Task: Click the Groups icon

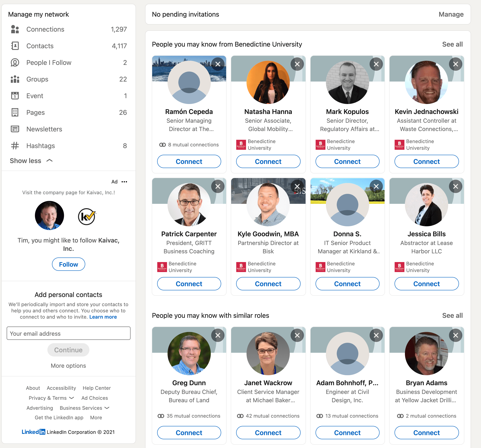Action: [15, 79]
